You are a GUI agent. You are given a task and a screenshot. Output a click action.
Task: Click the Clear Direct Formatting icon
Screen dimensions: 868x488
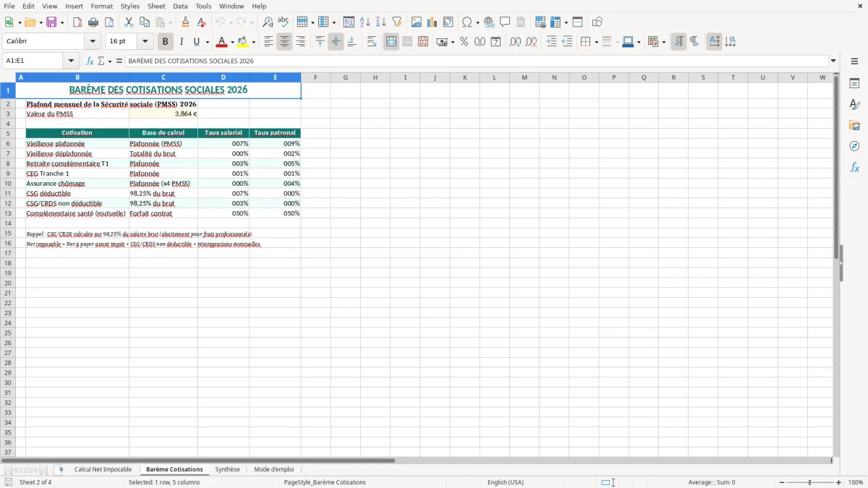202,22
